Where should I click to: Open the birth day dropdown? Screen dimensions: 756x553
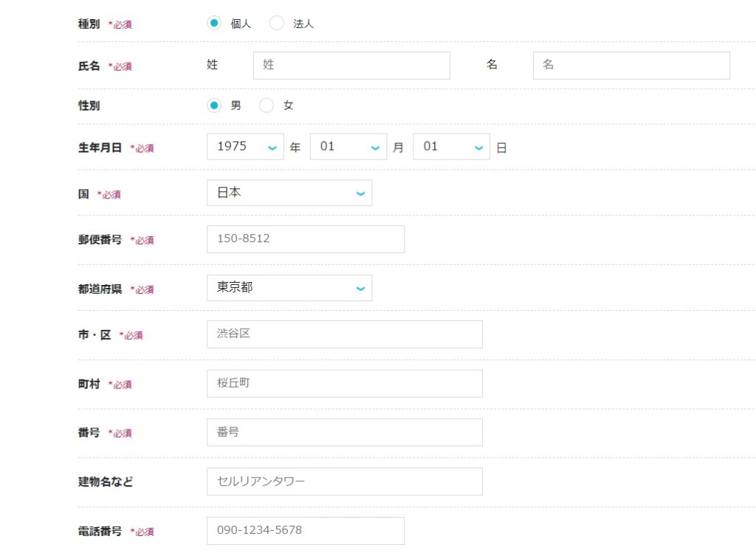click(452, 147)
